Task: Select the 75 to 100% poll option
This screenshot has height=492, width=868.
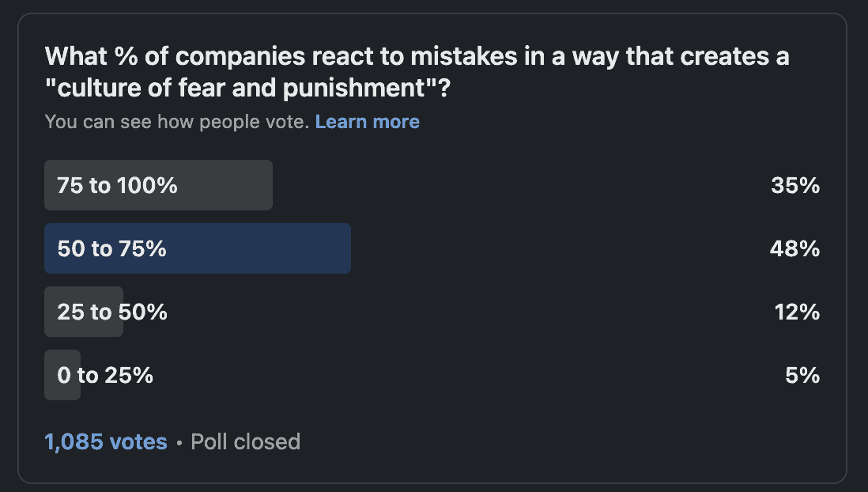Action: pyautogui.click(x=432, y=185)
